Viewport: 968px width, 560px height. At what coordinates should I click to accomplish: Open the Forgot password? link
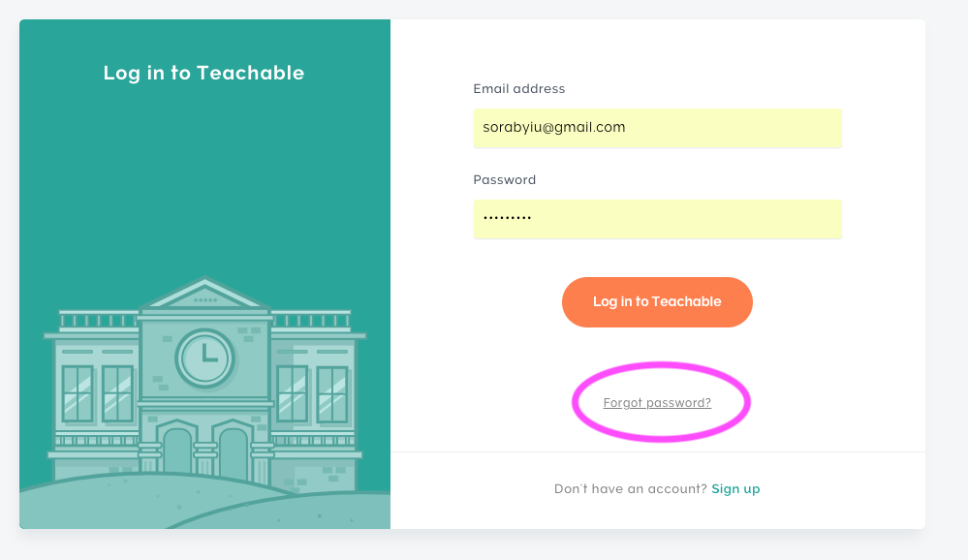tap(657, 402)
